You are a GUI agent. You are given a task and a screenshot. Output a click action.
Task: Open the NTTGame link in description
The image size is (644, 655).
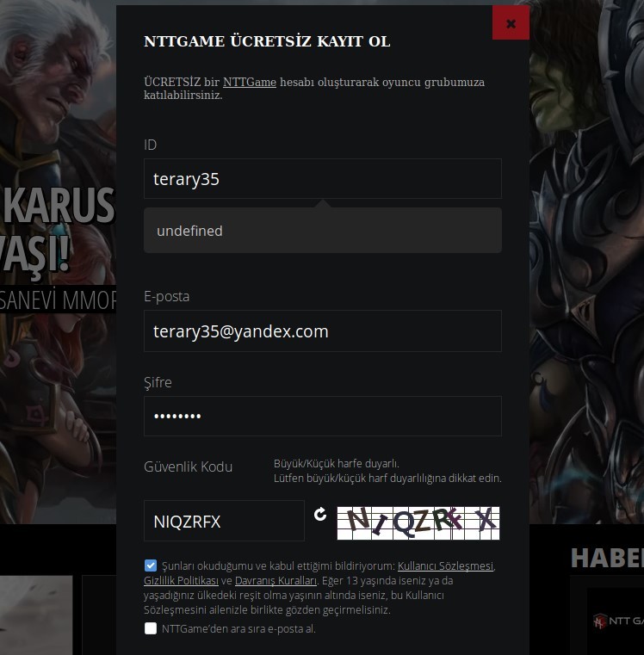click(x=250, y=83)
